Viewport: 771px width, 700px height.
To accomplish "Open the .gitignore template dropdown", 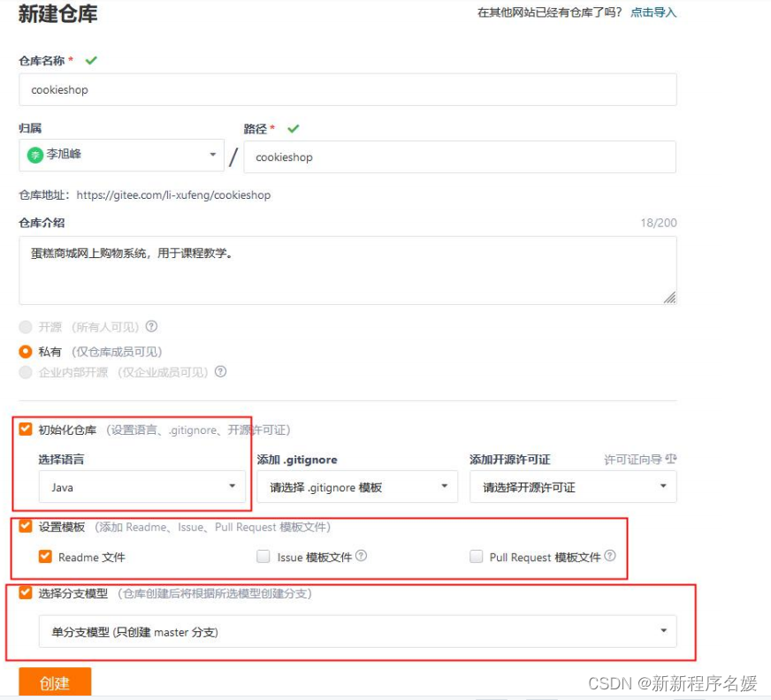I will pyautogui.click(x=357, y=487).
